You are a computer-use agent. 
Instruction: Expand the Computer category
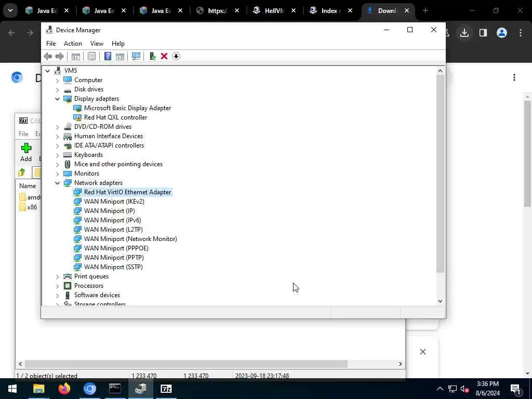57,81
